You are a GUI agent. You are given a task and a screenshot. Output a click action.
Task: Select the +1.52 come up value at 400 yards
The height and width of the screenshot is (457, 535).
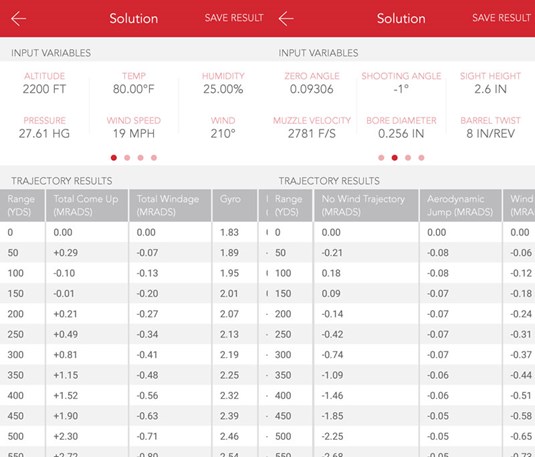66,396
